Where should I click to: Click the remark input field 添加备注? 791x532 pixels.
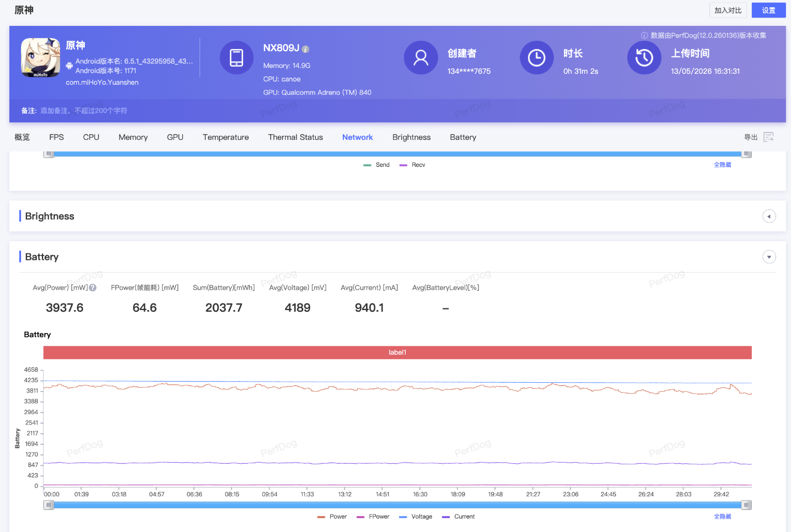84,111
